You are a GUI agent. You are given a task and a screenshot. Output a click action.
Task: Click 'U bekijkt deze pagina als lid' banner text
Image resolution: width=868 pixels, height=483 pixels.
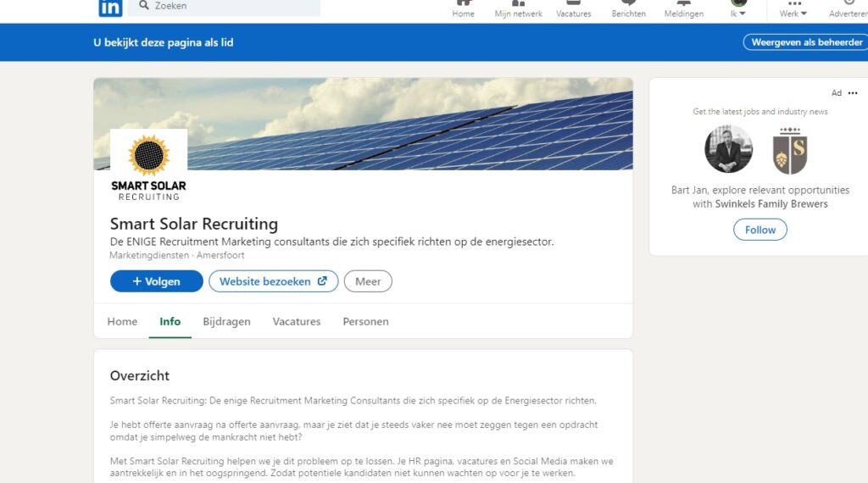coord(164,42)
